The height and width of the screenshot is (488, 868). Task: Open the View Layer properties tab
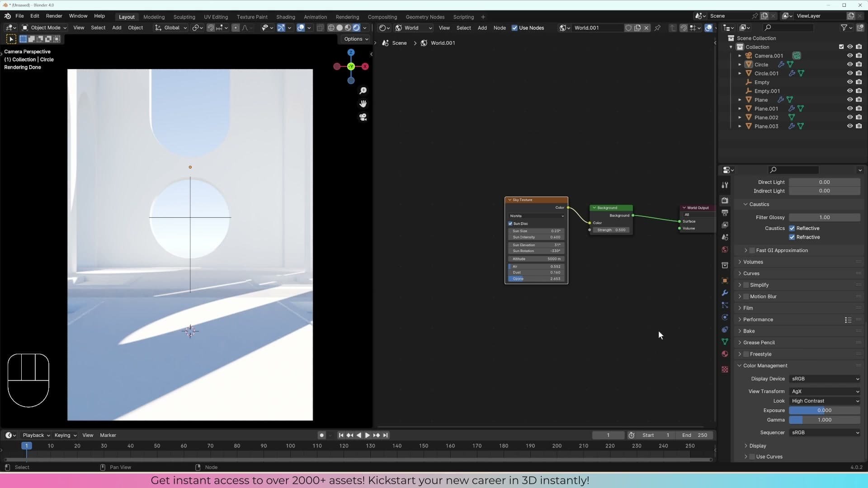click(725, 225)
